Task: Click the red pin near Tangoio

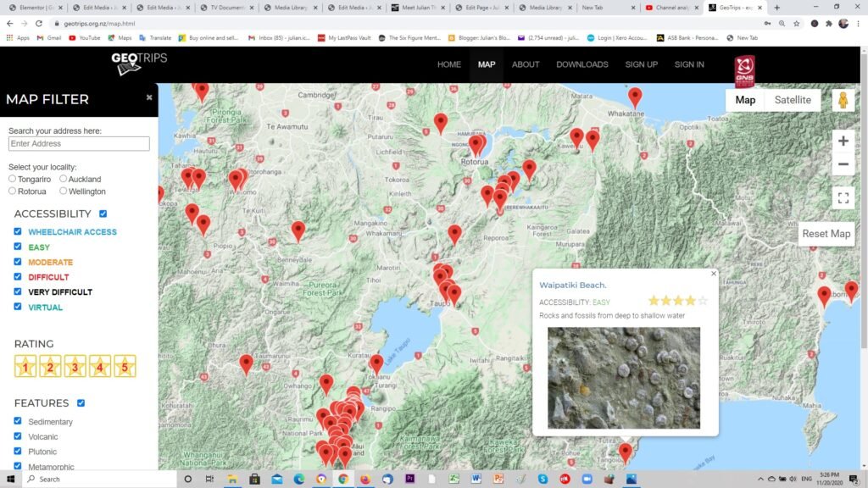Action: pos(625,452)
